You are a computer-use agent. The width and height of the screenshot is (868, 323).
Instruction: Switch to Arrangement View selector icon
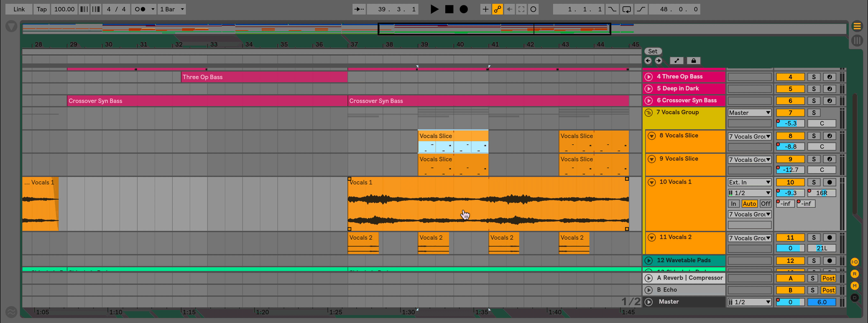[x=857, y=26]
